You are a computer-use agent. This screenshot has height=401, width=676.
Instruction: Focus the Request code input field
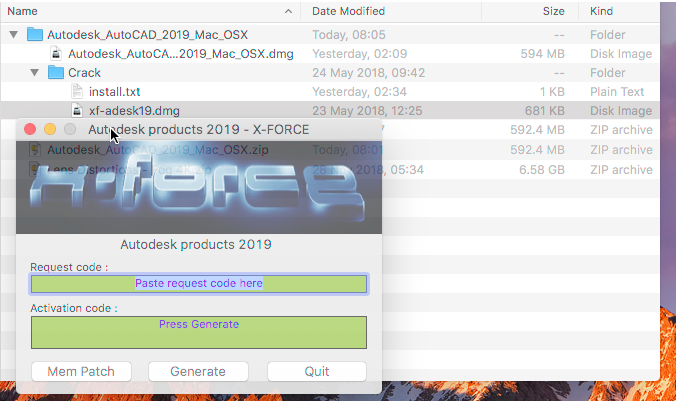point(199,284)
